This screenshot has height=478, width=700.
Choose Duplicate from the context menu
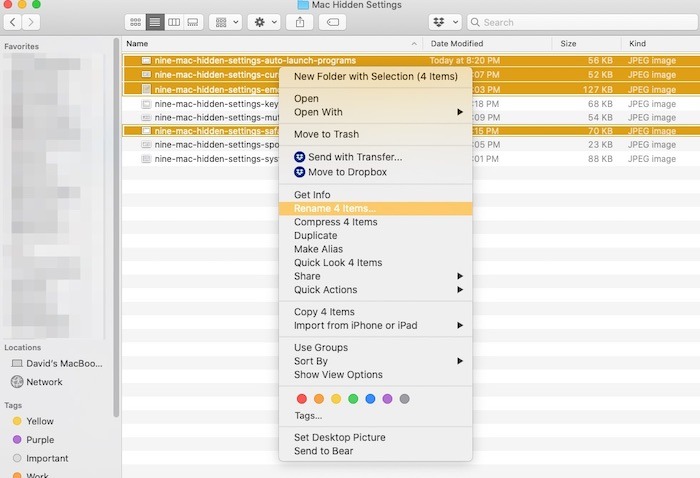click(375, 235)
